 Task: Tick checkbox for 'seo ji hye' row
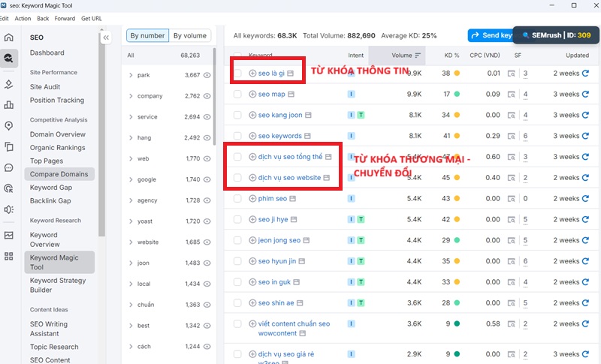point(237,219)
